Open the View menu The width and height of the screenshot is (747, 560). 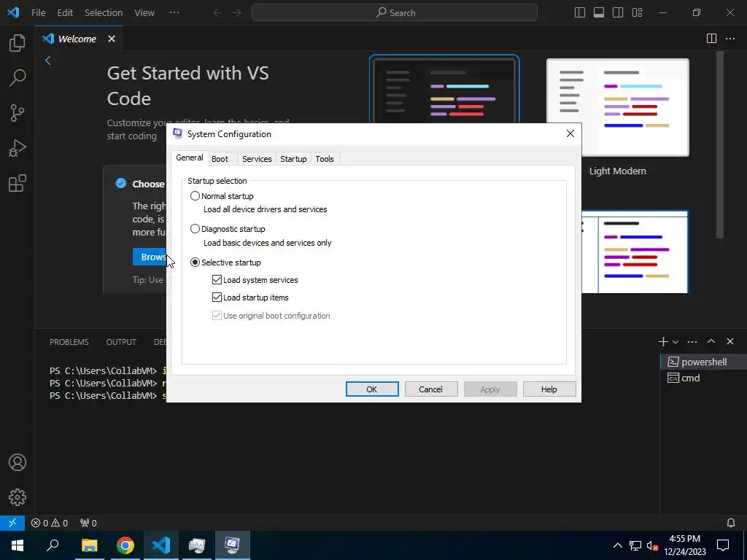pyautogui.click(x=144, y=13)
